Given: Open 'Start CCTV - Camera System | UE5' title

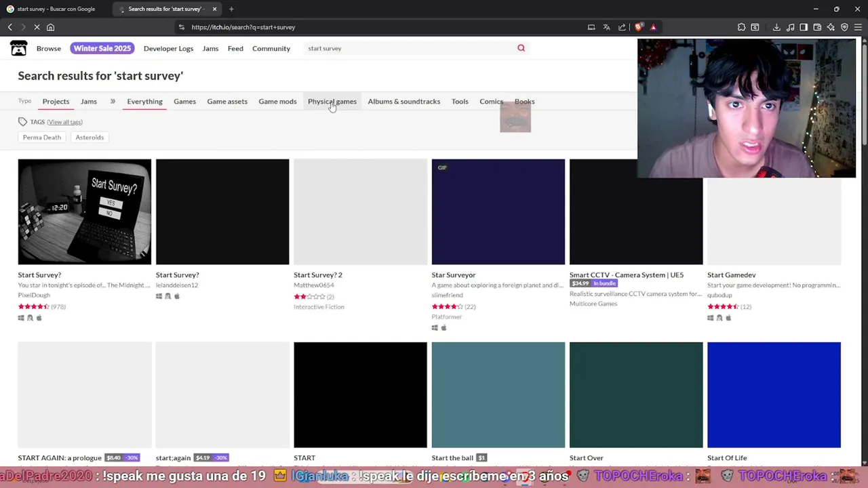Looking at the screenshot, I should 627,274.
